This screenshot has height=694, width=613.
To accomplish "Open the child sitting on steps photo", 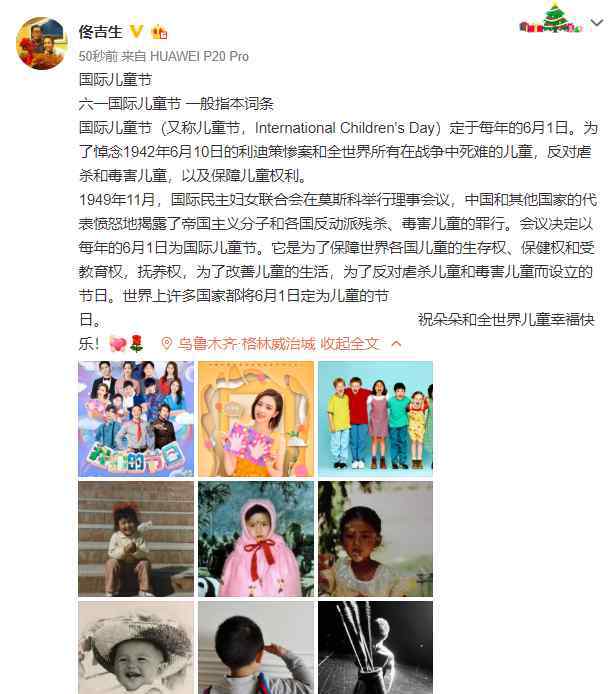I will pos(136,539).
